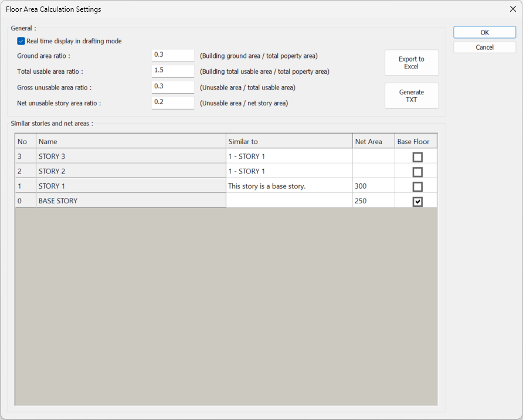
Task: Click Export to Excel button
Action: 411,63
